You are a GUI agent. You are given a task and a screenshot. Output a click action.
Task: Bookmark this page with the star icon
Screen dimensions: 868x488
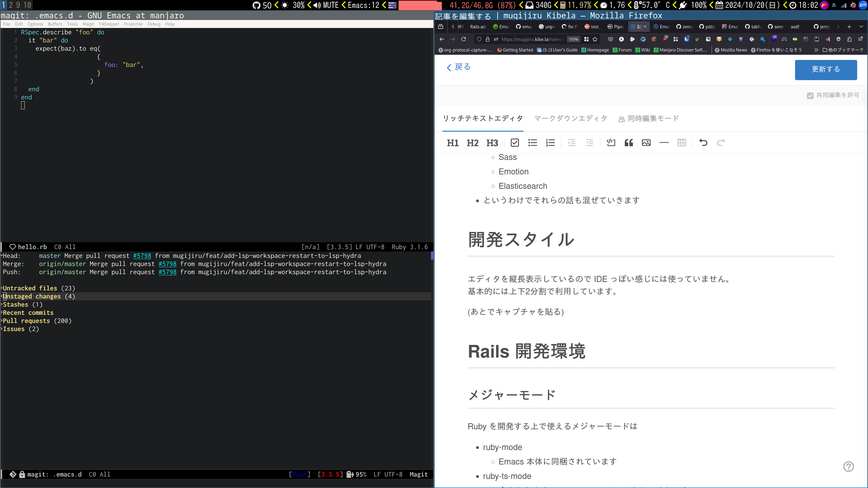(595, 39)
